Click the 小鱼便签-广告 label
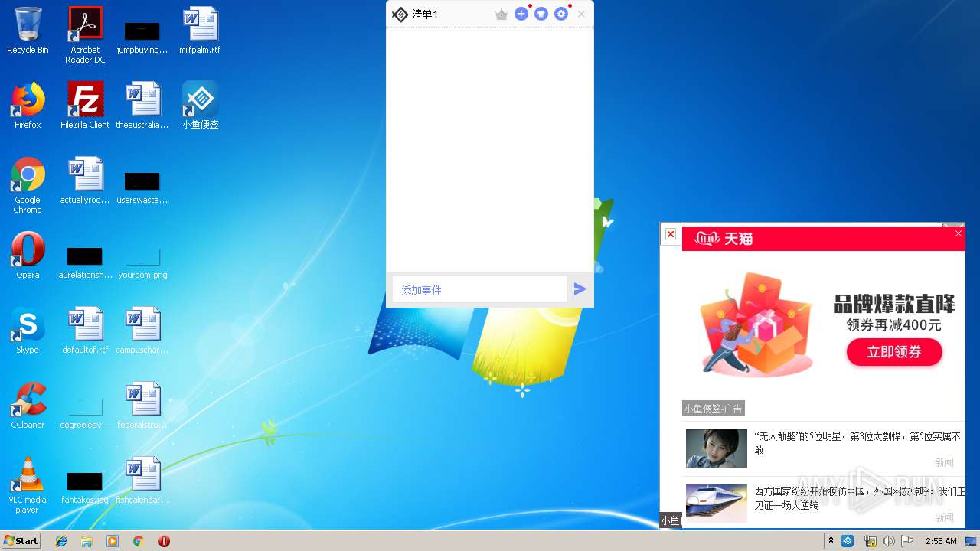The image size is (980, 551). (x=713, y=409)
